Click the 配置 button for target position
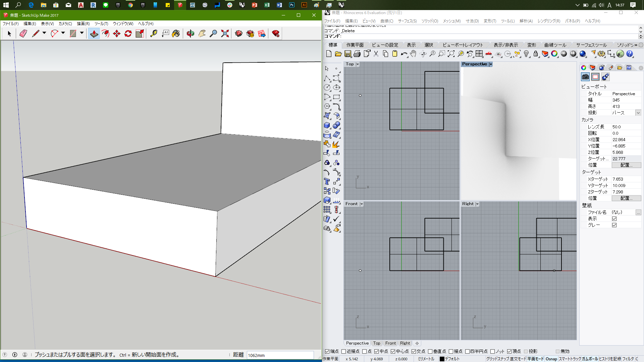Image resolution: width=644 pixels, height=362 pixels. [626, 198]
